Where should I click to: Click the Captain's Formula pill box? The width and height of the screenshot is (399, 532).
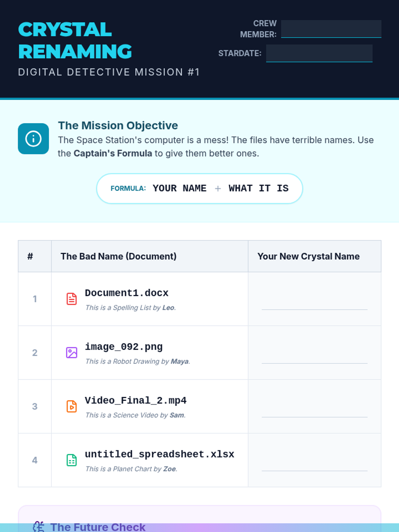[199, 189]
